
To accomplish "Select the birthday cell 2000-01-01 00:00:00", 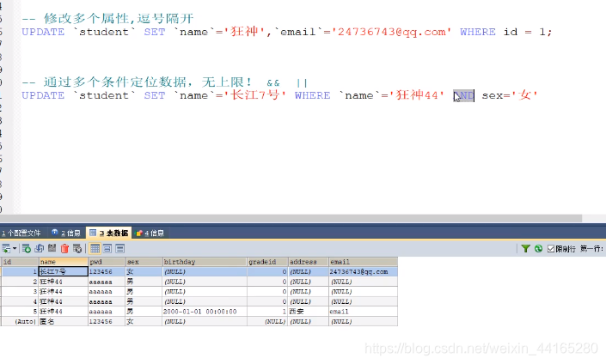I will click(205, 312).
